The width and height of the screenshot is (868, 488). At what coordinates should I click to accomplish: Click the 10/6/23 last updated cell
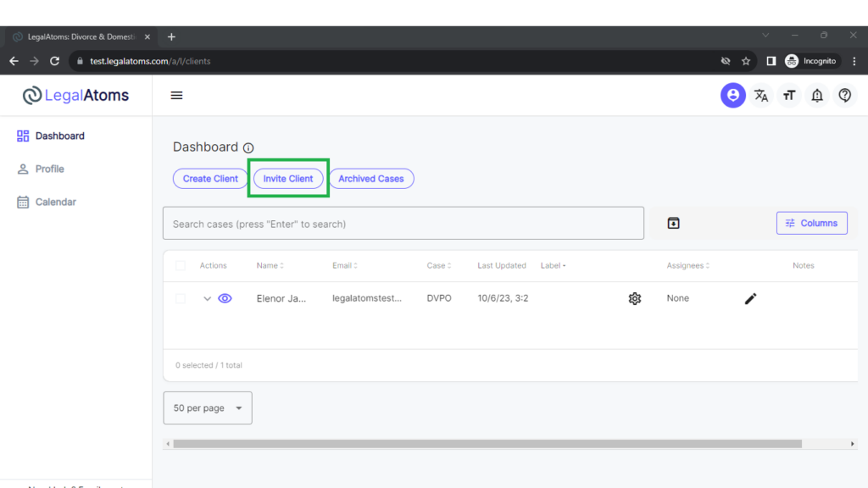pos(503,298)
